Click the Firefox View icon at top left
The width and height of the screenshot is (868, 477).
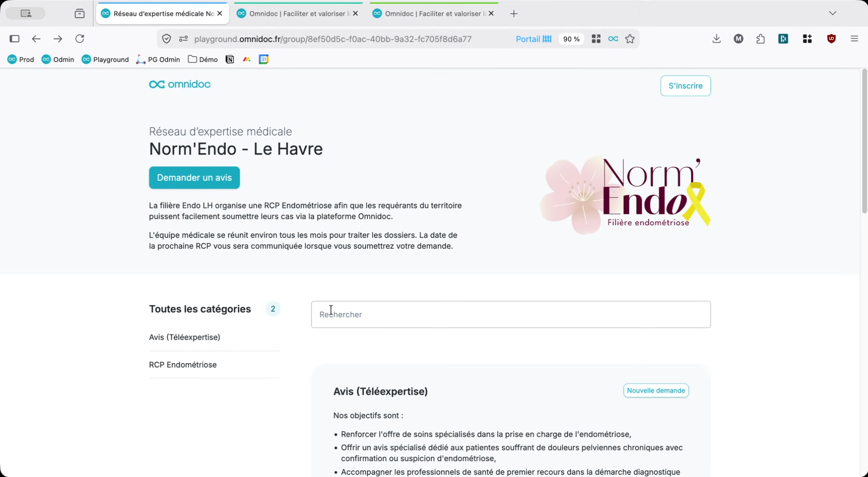point(26,14)
